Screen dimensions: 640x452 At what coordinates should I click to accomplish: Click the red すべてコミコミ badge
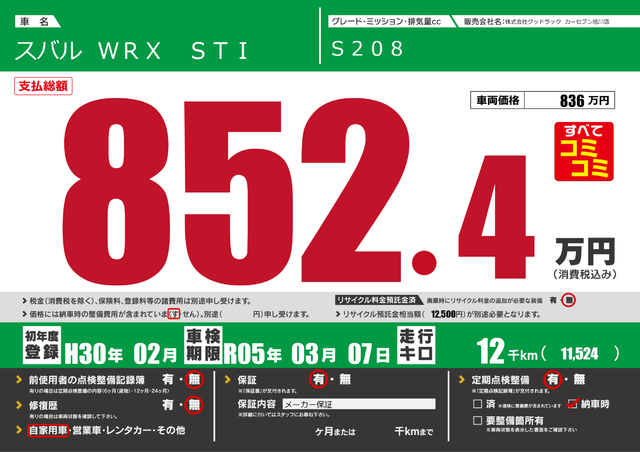click(x=583, y=151)
